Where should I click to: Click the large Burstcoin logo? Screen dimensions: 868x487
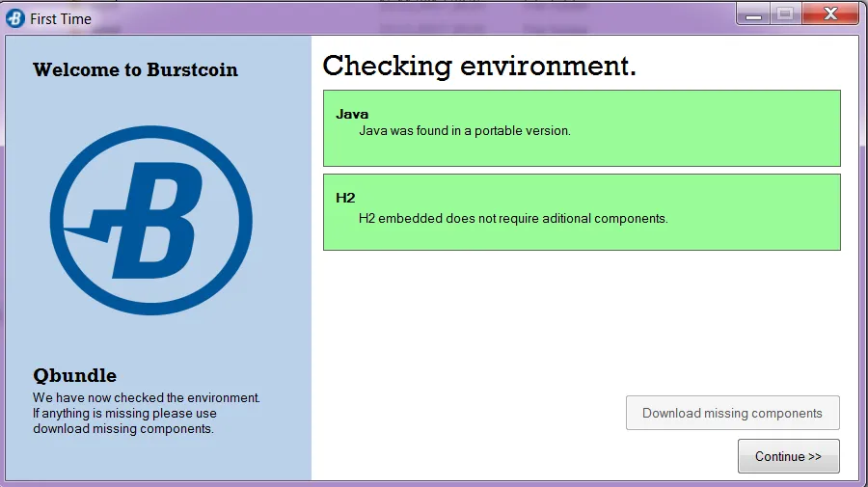151,220
